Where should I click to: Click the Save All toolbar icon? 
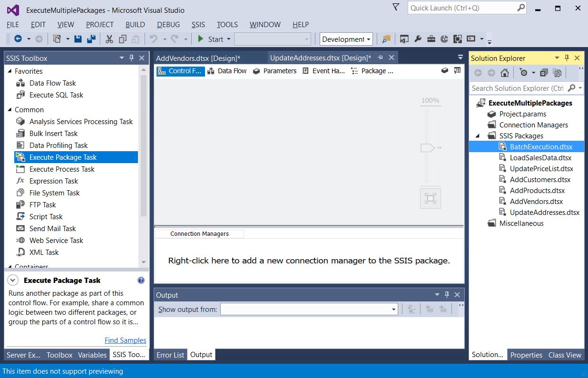point(91,39)
